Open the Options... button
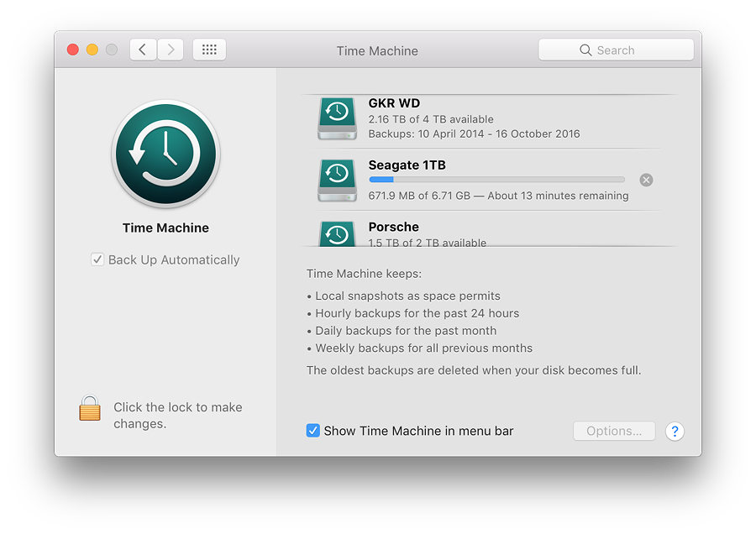 point(614,431)
